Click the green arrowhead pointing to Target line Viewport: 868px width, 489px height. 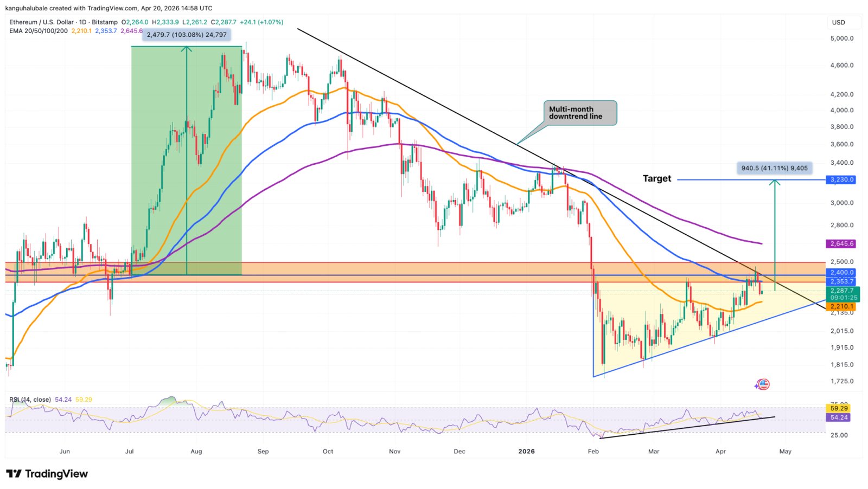tap(775, 183)
